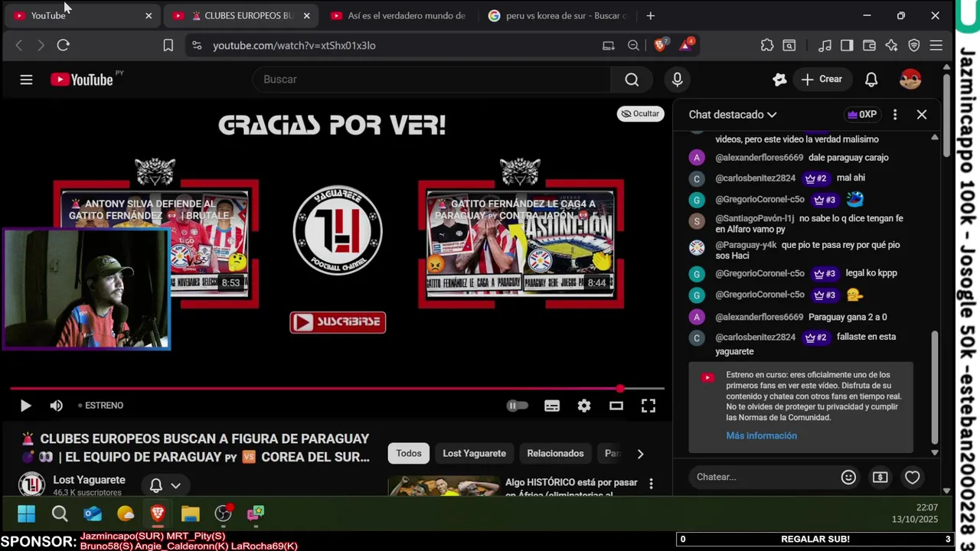Open the Brave main menu (three lines)

(x=936, y=45)
